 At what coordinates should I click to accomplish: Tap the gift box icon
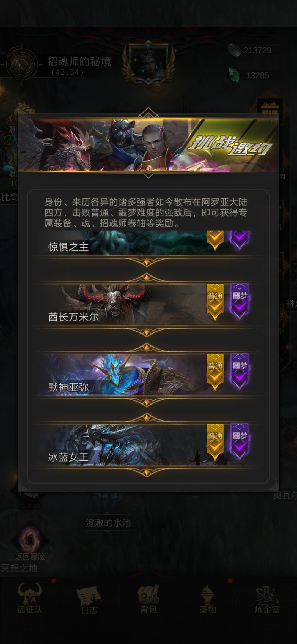[269, 106]
